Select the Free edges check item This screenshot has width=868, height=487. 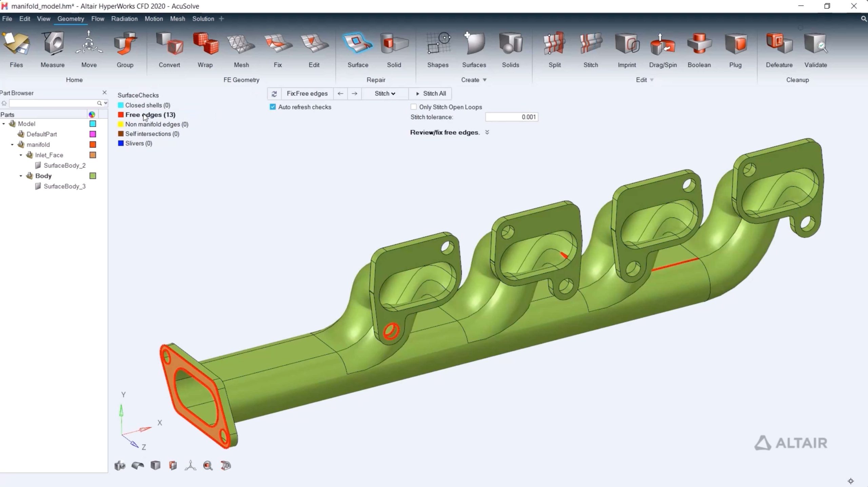click(150, 115)
